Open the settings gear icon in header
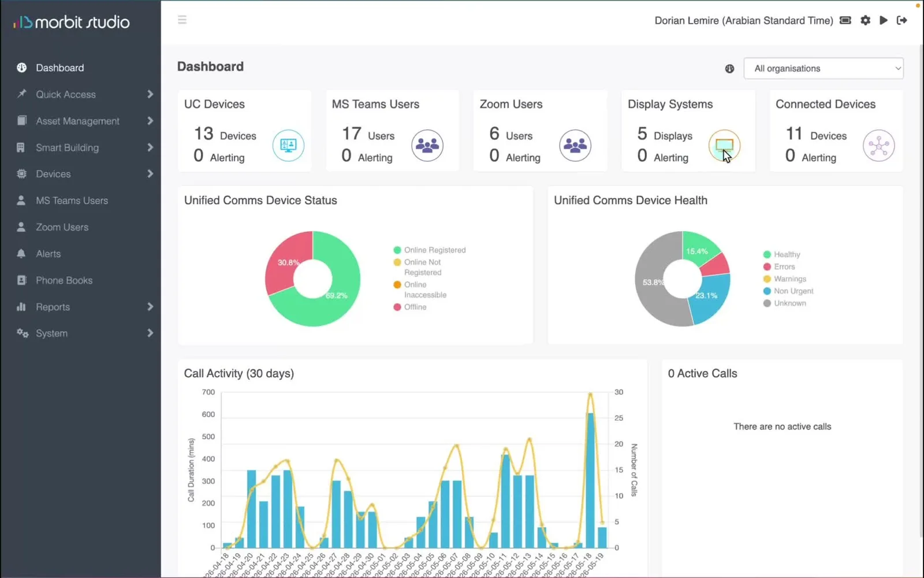924x578 pixels. tap(865, 20)
